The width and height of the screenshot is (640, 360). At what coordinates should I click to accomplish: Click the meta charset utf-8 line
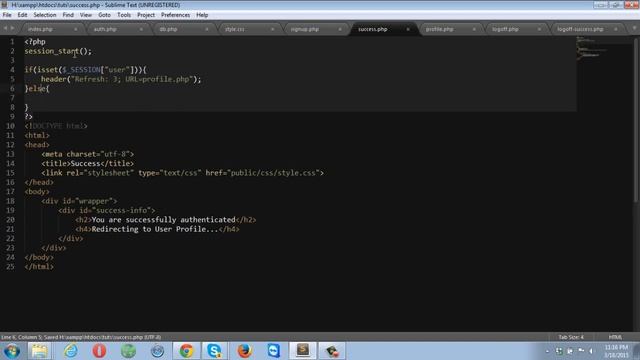[x=87, y=154]
